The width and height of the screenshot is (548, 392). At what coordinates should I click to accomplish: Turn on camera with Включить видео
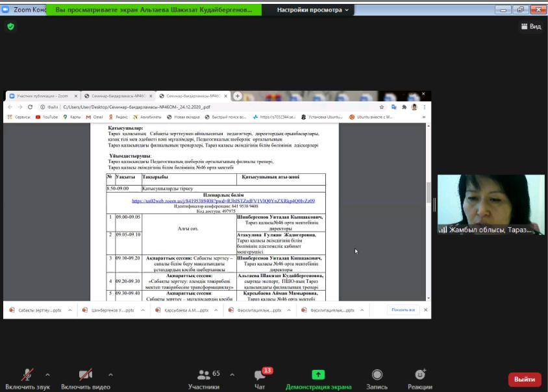[x=86, y=374]
